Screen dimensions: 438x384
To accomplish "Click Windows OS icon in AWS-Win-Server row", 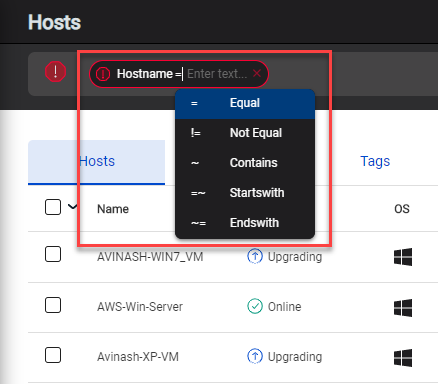I will coord(403,308).
